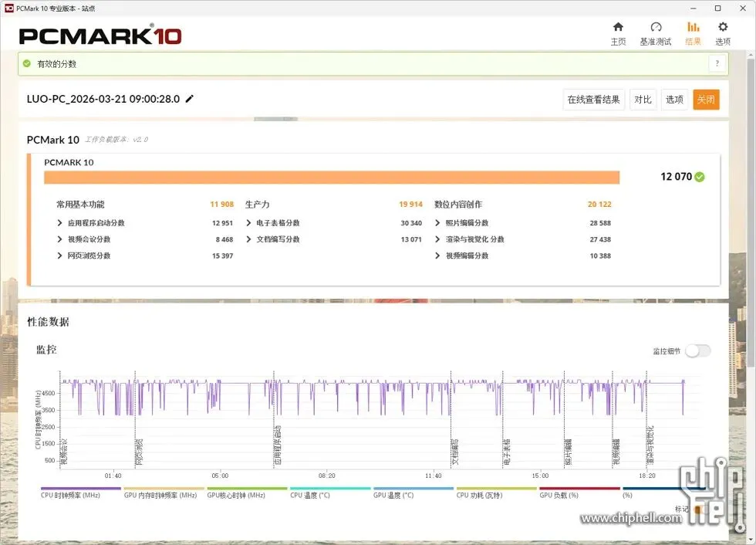The image size is (756, 545).
Task: Click the green valid-score checkmark icon
Action: (x=27, y=63)
